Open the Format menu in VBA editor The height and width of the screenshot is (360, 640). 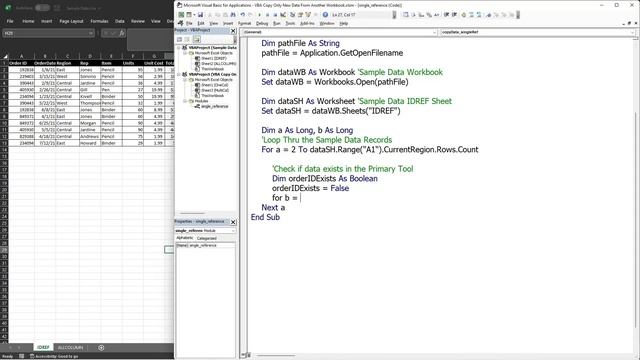pos(244,23)
